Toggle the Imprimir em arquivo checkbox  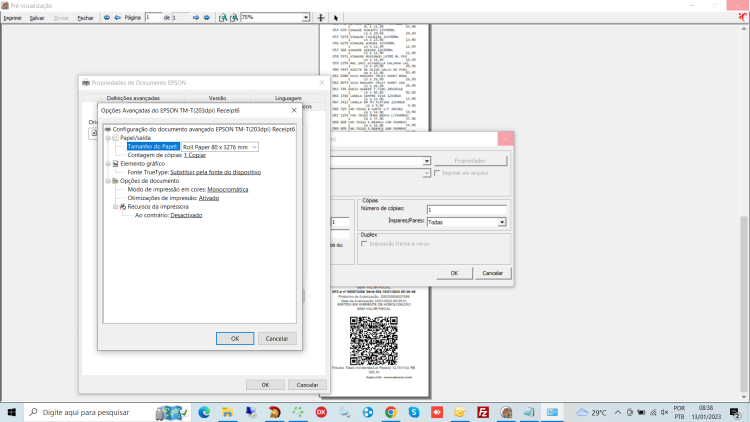tap(437, 173)
